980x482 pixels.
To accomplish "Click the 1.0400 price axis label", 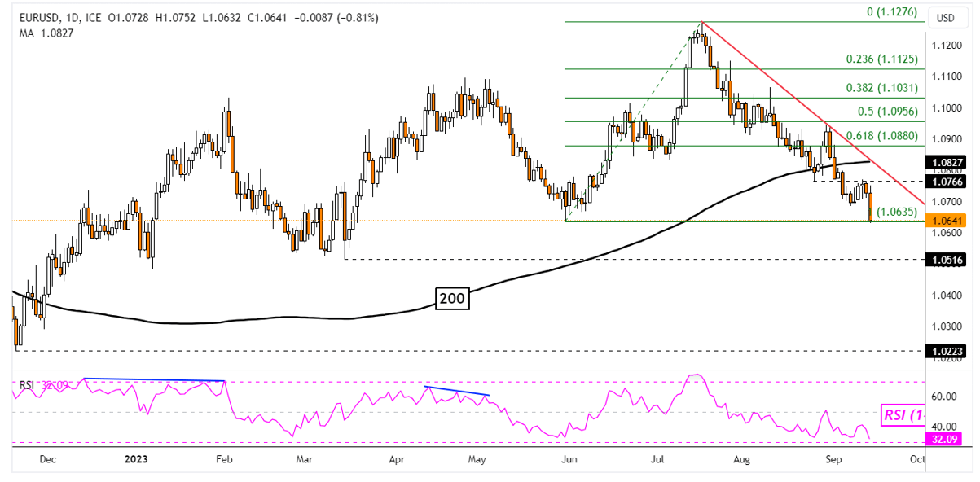I will click(945, 296).
